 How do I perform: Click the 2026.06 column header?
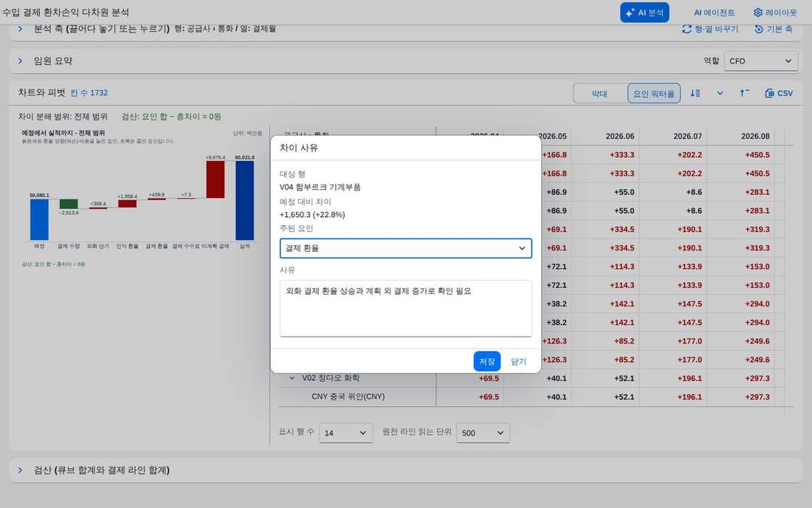click(620, 136)
